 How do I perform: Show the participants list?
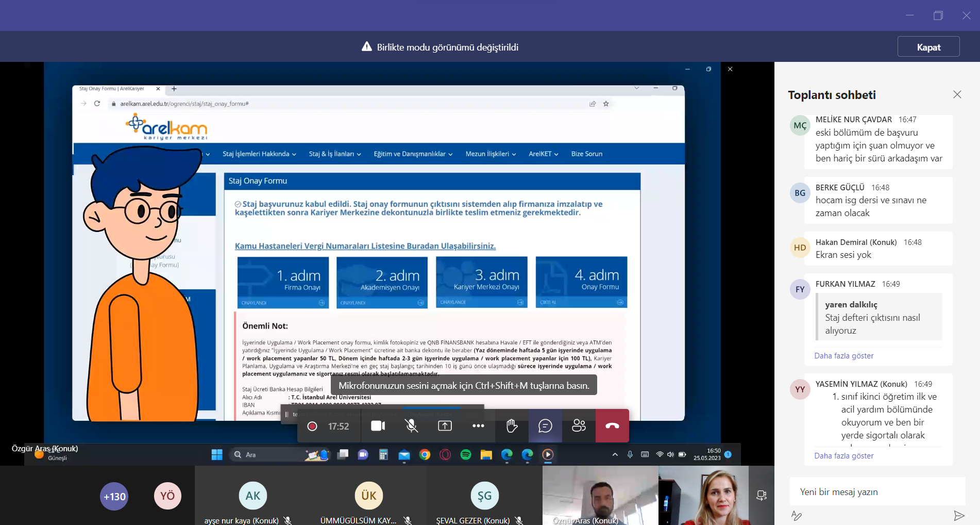579,426
